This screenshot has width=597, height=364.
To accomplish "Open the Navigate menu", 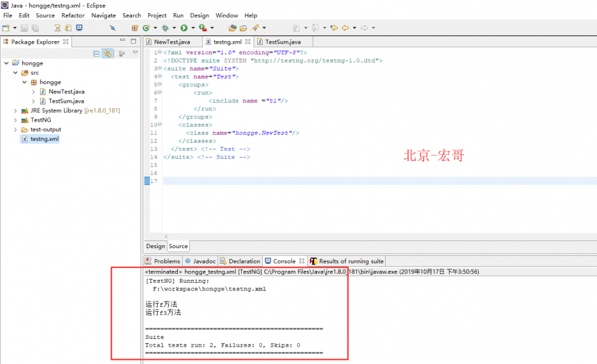I will (103, 16).
